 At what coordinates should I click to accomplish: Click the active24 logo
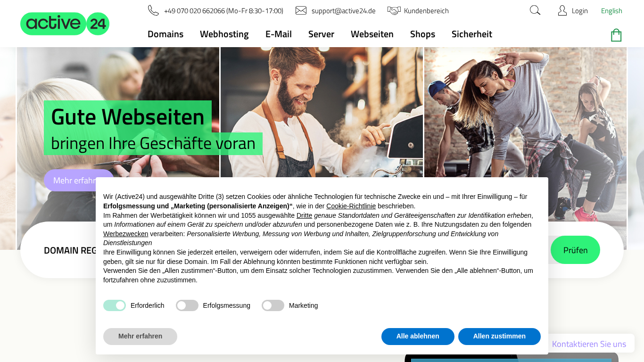pos(65,24)
